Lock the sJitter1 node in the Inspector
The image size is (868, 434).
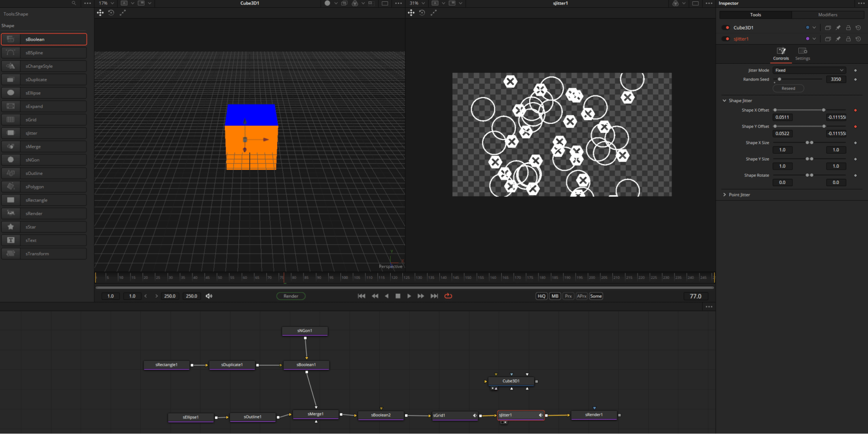849,39
